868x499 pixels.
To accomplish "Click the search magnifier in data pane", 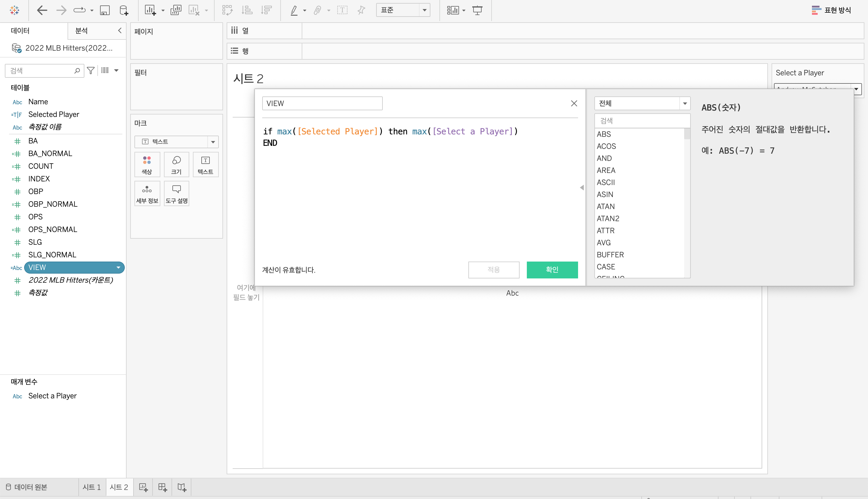I will 77,71.
